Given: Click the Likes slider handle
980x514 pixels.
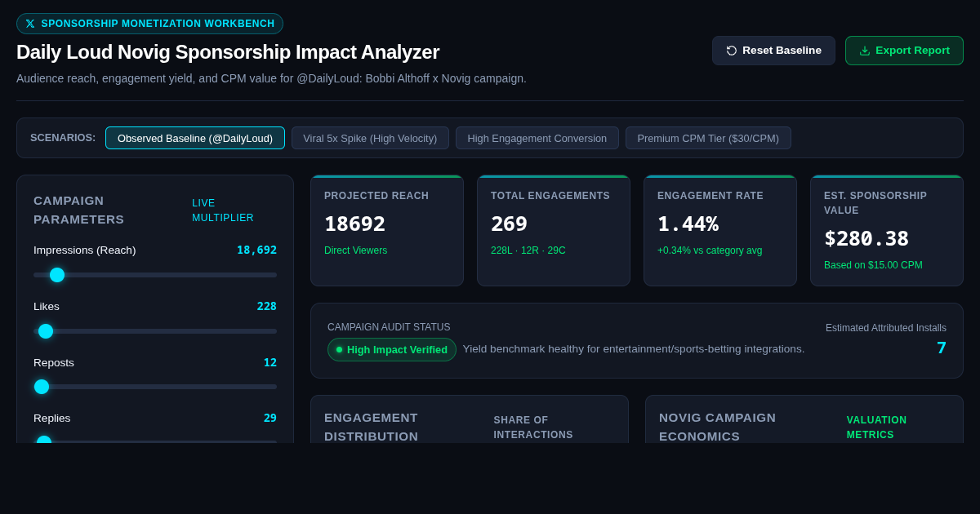Looking at the screenshot, I should (46, 331).
